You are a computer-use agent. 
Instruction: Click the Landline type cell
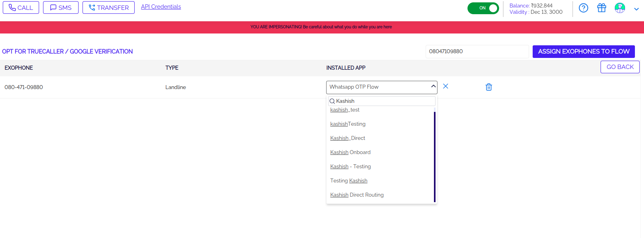coord(176,87)
